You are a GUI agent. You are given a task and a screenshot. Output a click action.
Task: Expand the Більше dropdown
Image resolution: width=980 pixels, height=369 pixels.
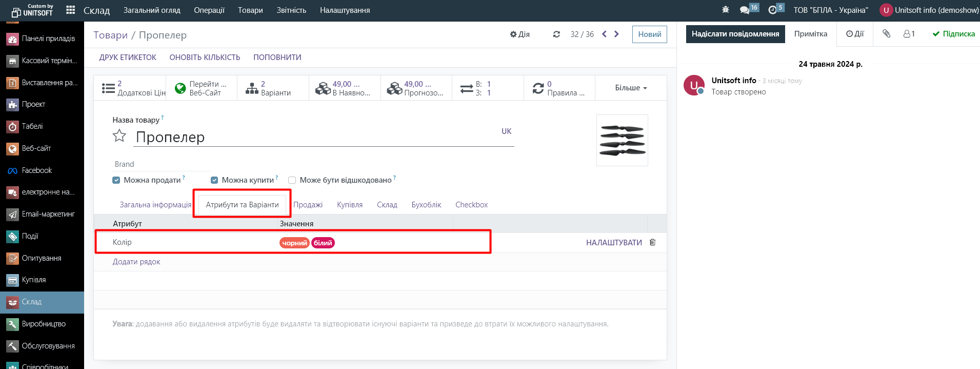[x=631, y=88]
